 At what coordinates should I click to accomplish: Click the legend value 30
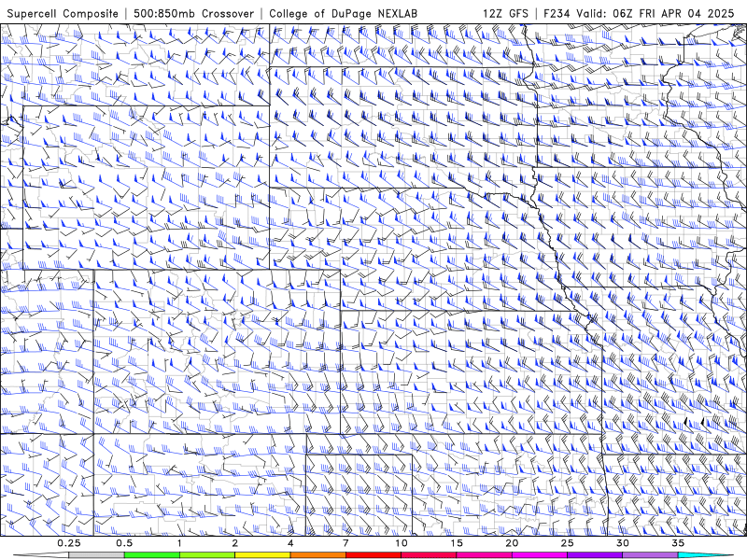pos(623,543)
